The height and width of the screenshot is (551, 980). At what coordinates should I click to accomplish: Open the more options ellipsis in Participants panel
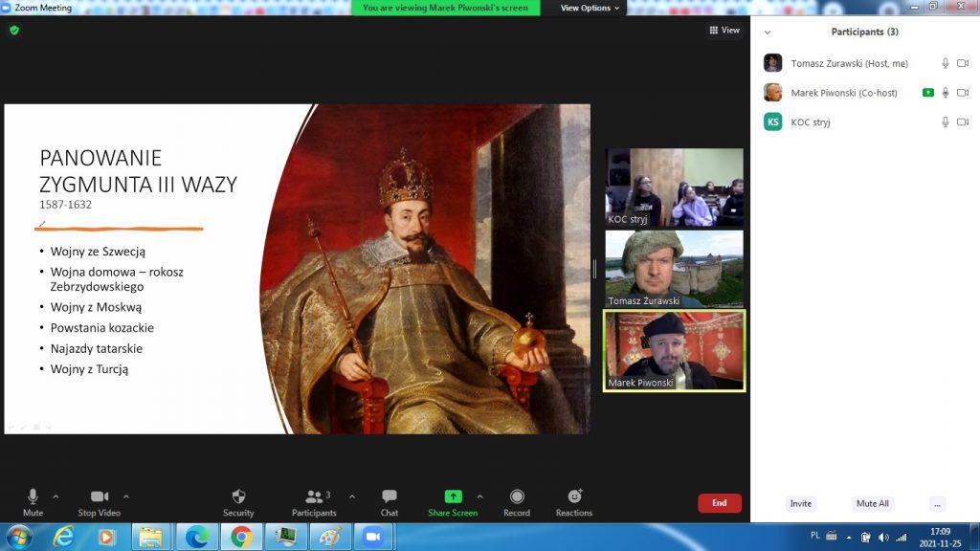[937, 504]
